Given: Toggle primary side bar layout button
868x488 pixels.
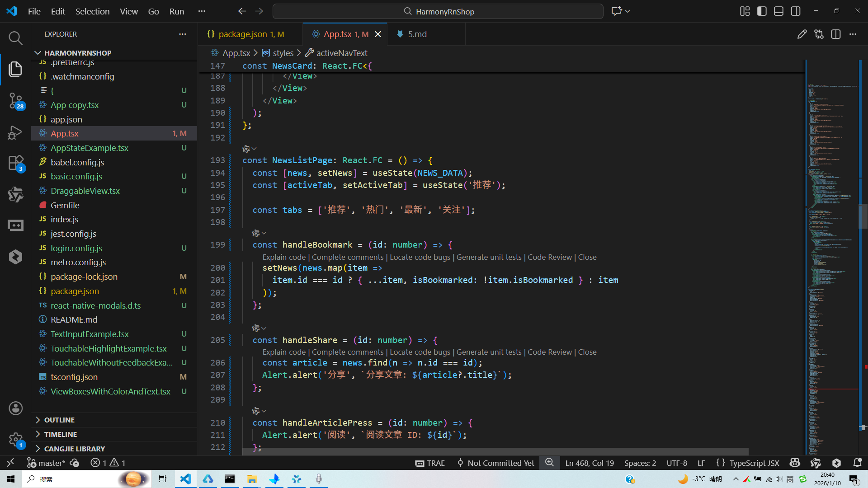Looking at the screenshot, I should (x=762, y=11).
